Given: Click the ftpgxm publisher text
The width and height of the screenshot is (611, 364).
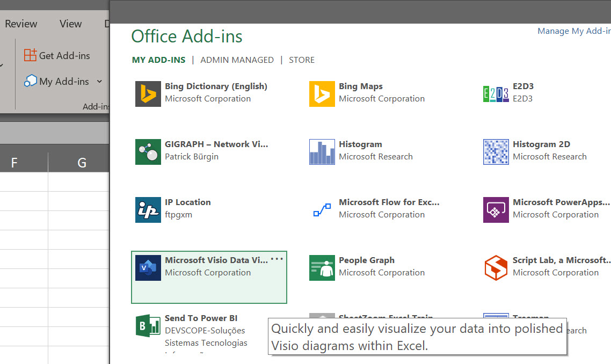Looking at the screenshot, I should [178, 215].
